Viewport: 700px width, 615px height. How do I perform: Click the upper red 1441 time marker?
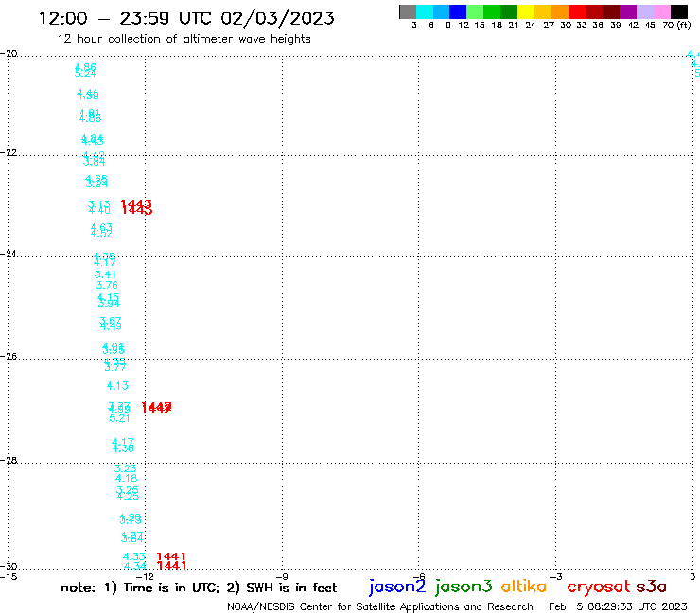click(171, 556)
